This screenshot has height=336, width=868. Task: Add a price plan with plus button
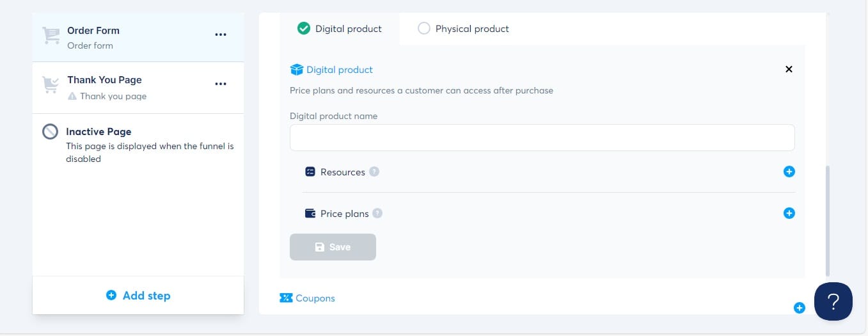click(x=789, y=213)
